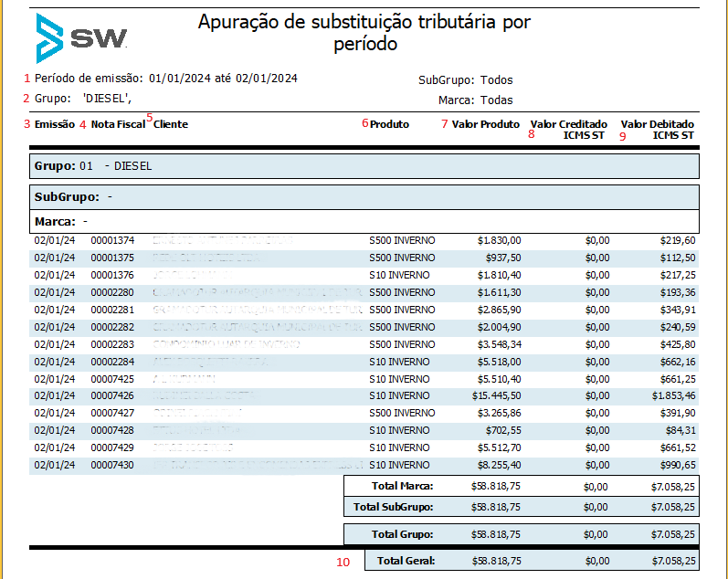
Task: Click the Produto column header
Action: pyautogui.click(x=389, y=124)
